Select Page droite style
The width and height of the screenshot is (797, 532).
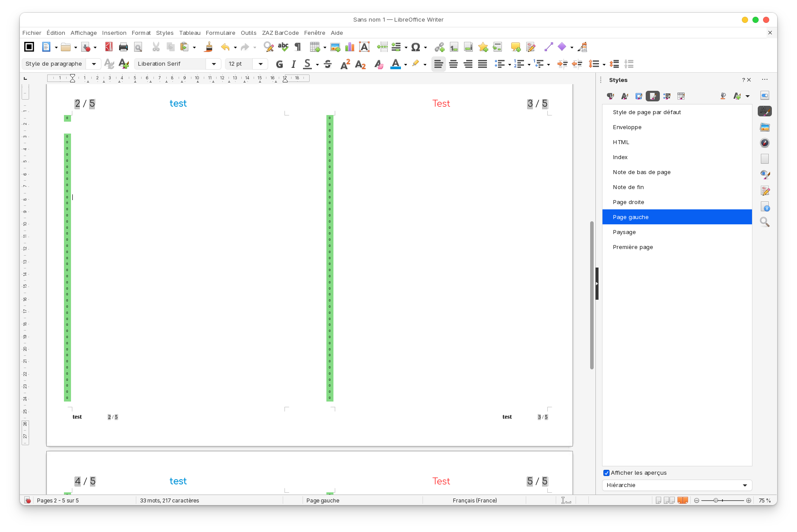pos(677,202)
